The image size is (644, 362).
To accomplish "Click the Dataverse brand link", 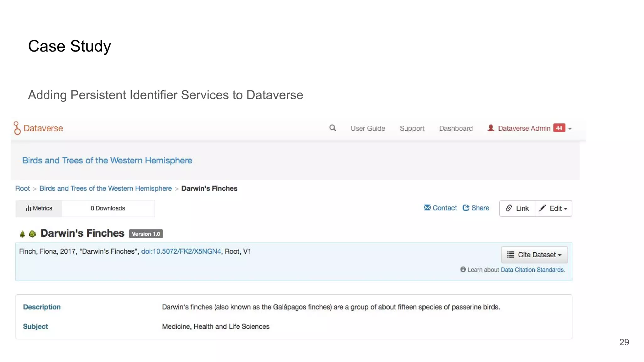I will pyautogui.click(x=43, y=128).
